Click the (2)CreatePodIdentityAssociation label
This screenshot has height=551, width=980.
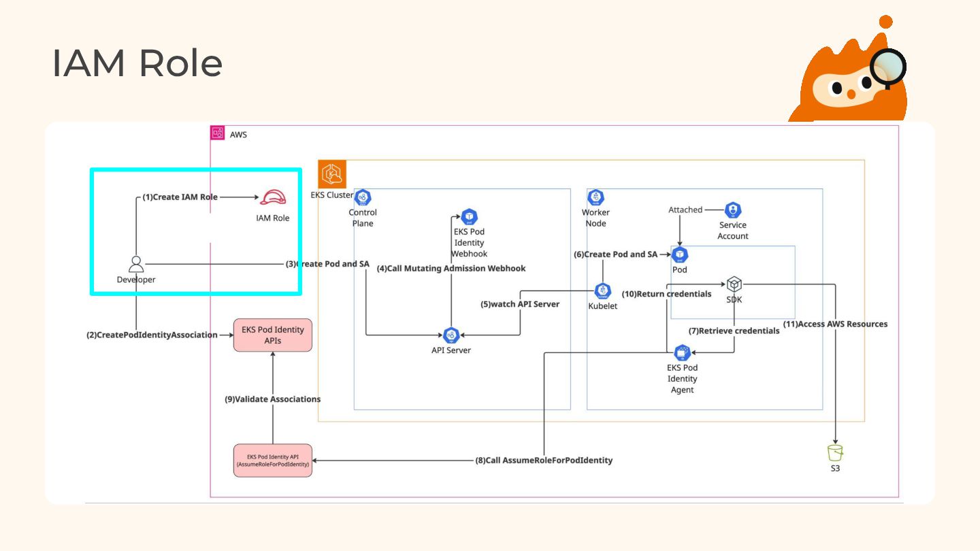[x=152, y=335]
